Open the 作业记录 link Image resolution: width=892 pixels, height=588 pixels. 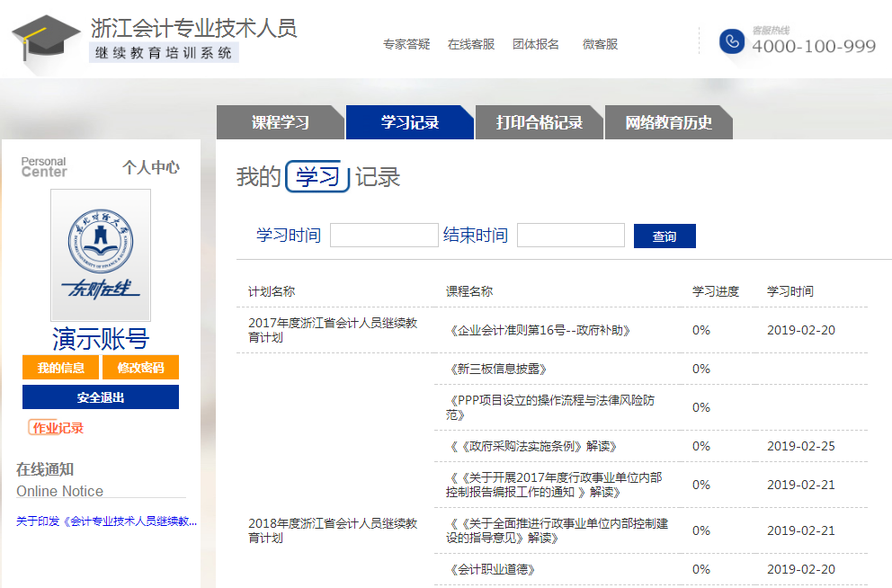(x=57, y=428)
